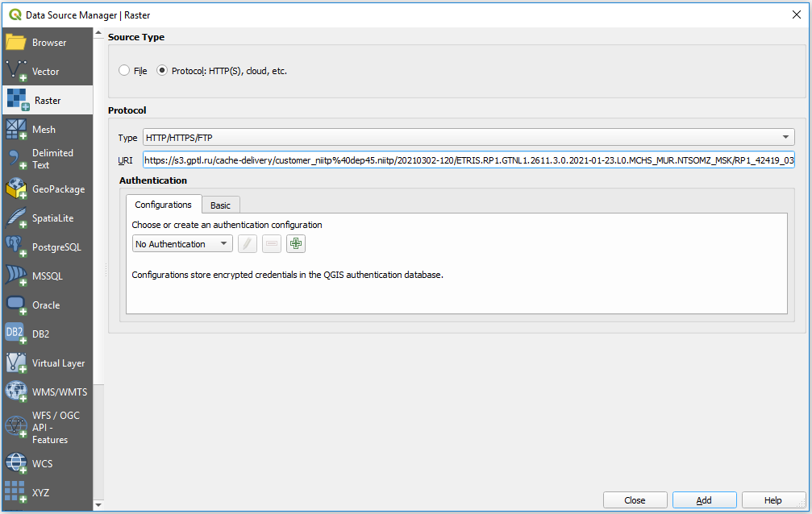Select the Vector data source icon
The image size is (812, 514).
coord(16,71)
